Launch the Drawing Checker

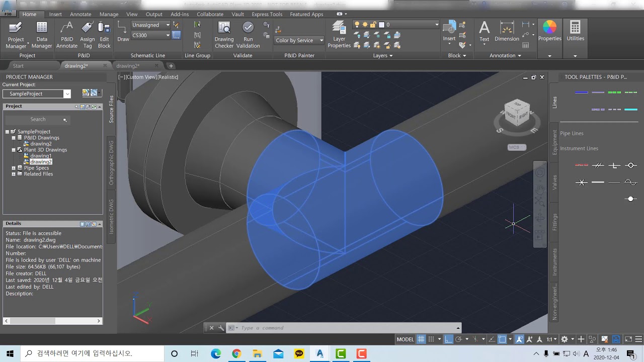click(x=224, y=35)
